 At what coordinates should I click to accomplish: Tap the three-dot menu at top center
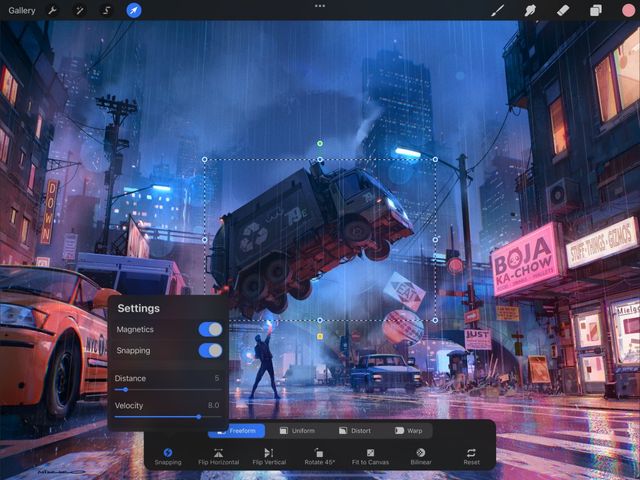click(320, 6)
